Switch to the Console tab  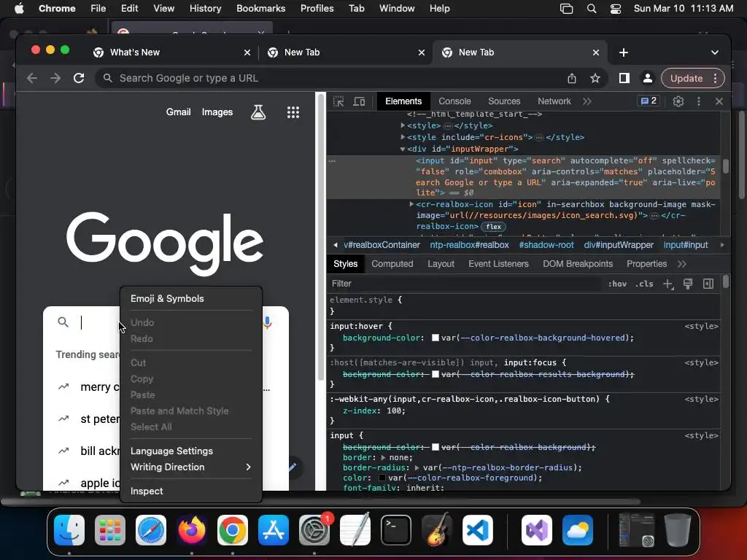(x=454, y=101)
